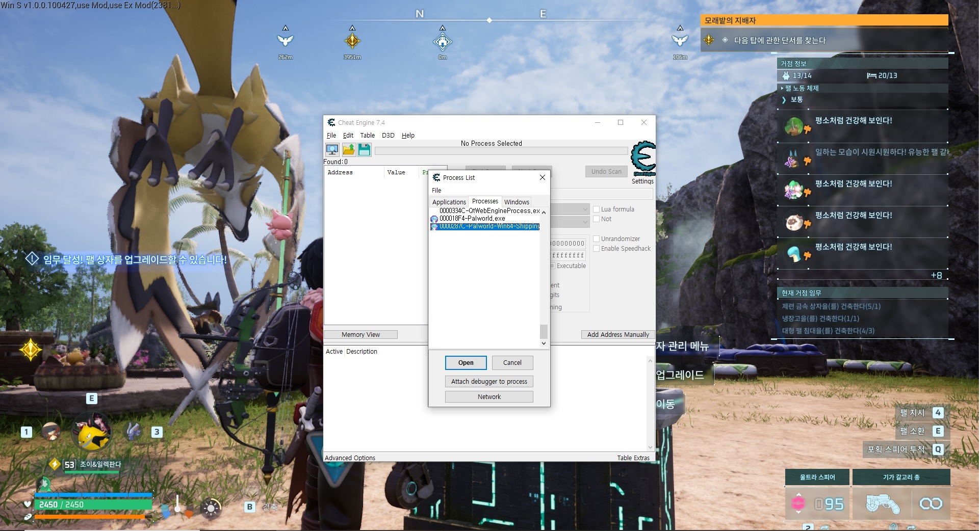Expand the 보통 work mode chevron
The height and width of the screenshot is (531, 980).
point(784,100)
